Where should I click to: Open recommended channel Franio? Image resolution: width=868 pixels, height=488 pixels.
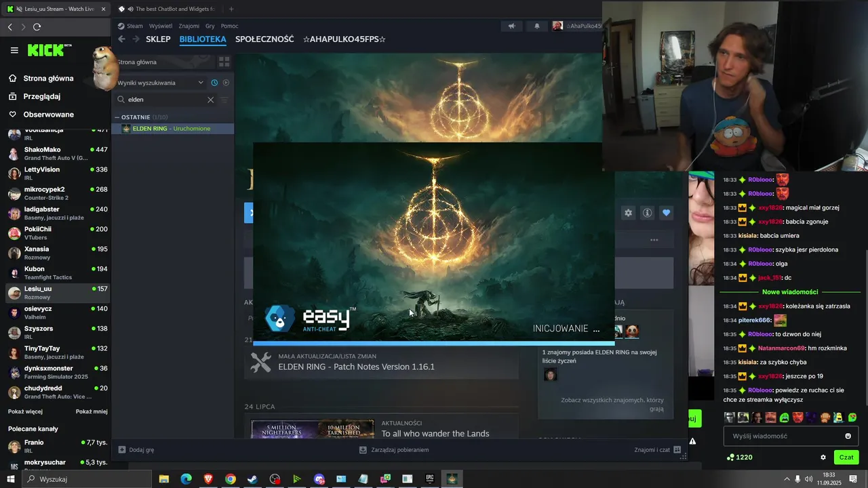57,446
